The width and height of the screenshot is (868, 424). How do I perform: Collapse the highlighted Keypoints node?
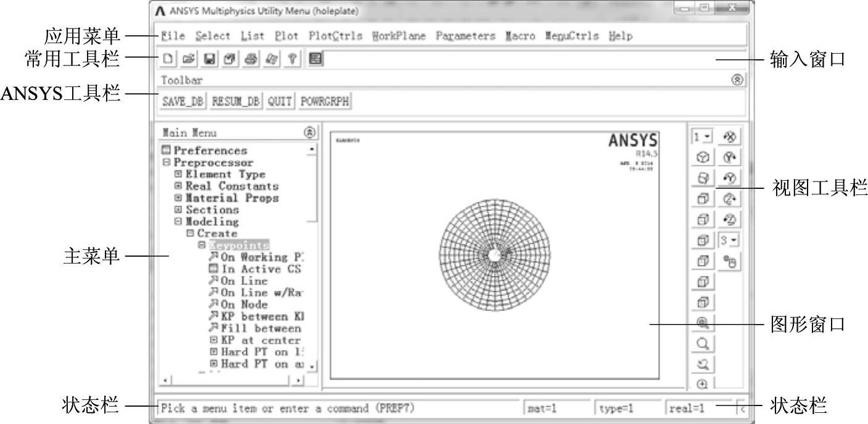pyautogui.click(x=202, y=246)
